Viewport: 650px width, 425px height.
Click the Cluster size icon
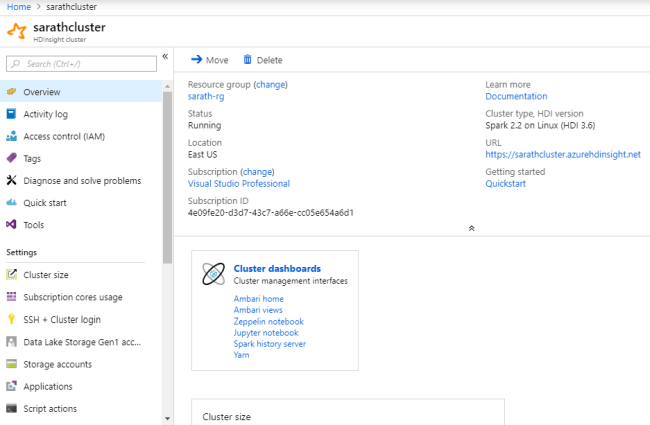pyautogui.click(x=12, y=275)
